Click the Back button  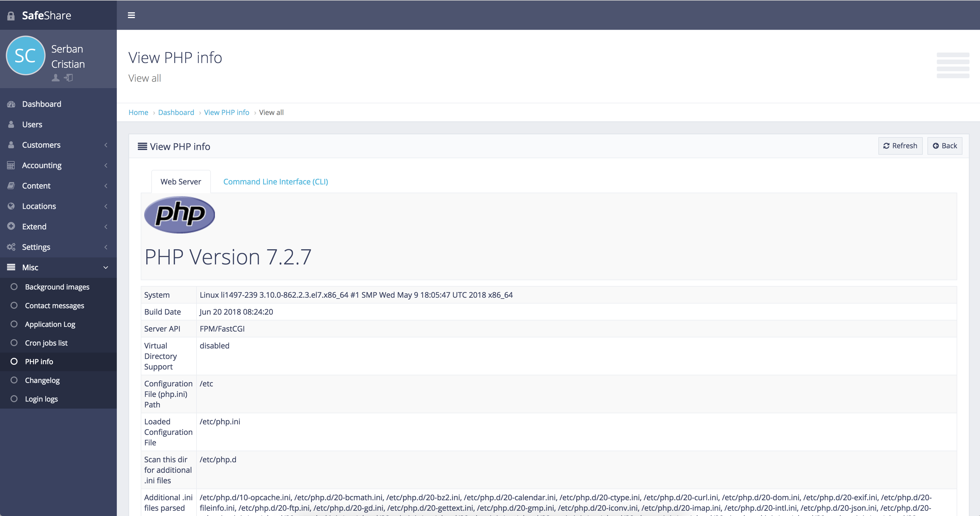pos(945,146)
